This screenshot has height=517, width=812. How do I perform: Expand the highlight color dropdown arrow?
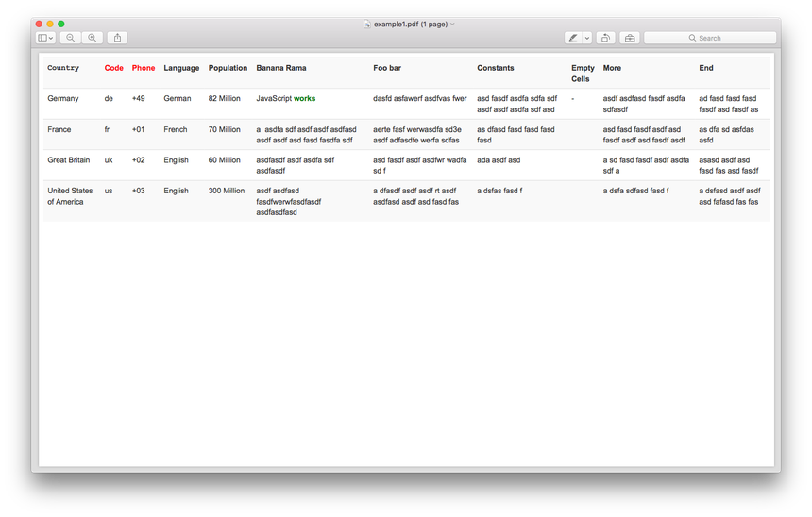(587, 38)
